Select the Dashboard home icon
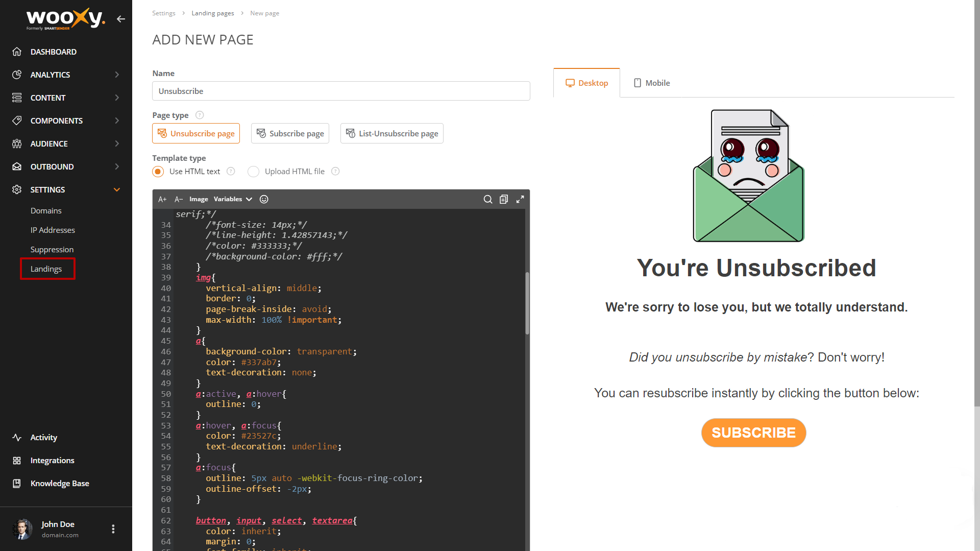This screenshot has width=980, height=551. [x=17, y=52]
